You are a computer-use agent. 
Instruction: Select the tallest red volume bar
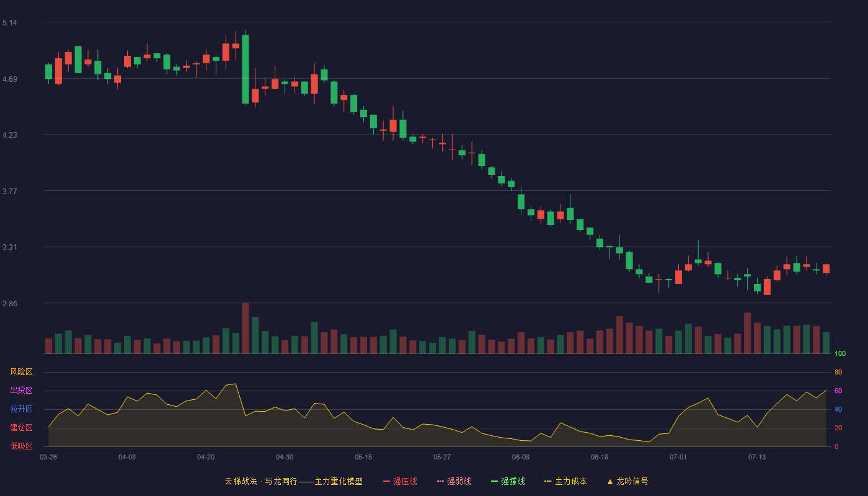[x=246, y=328]
